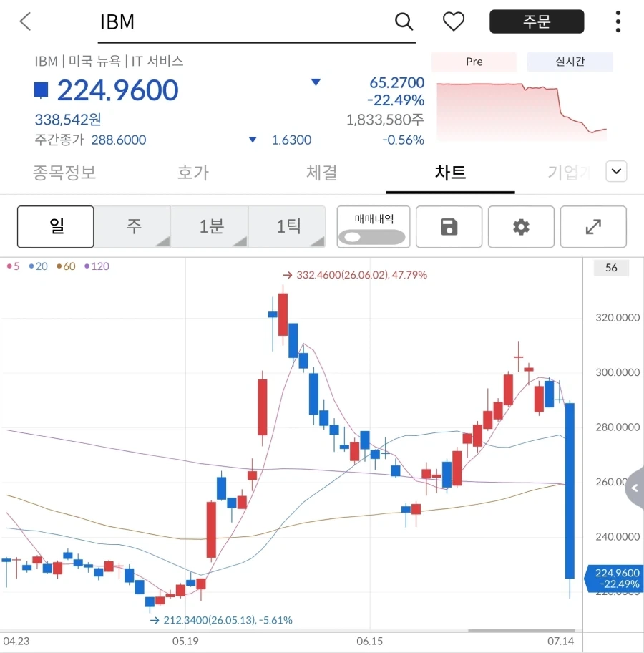Viewport: 644px width, 653px height.
Task: Tap the back arrow icon
Action: coord(25,21)
